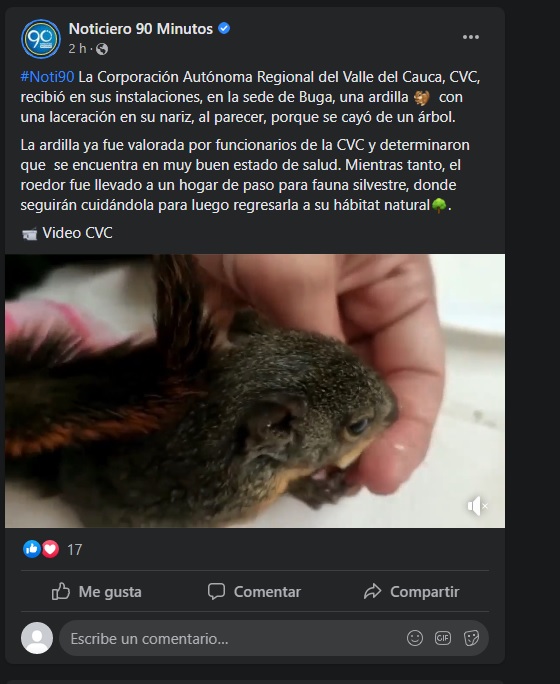Screen dimensions: 560x684
Task: Open the 2 h post timestamp
Action: pyautogui.click(x=77, y=48)
